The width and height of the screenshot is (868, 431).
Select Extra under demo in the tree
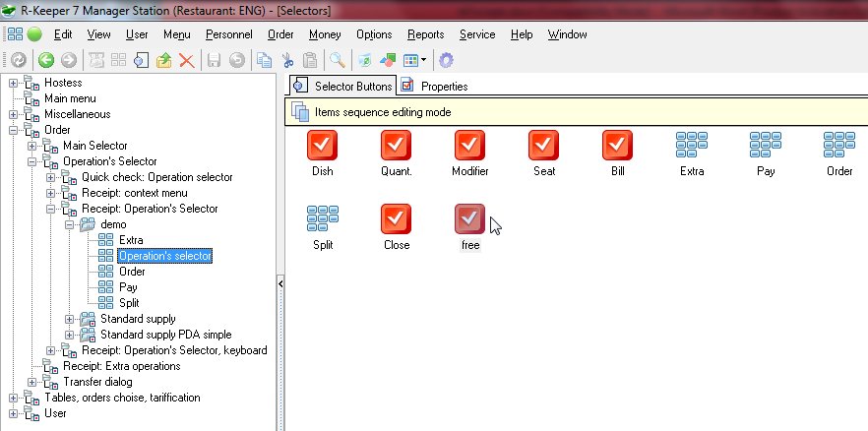pos(131,240)
